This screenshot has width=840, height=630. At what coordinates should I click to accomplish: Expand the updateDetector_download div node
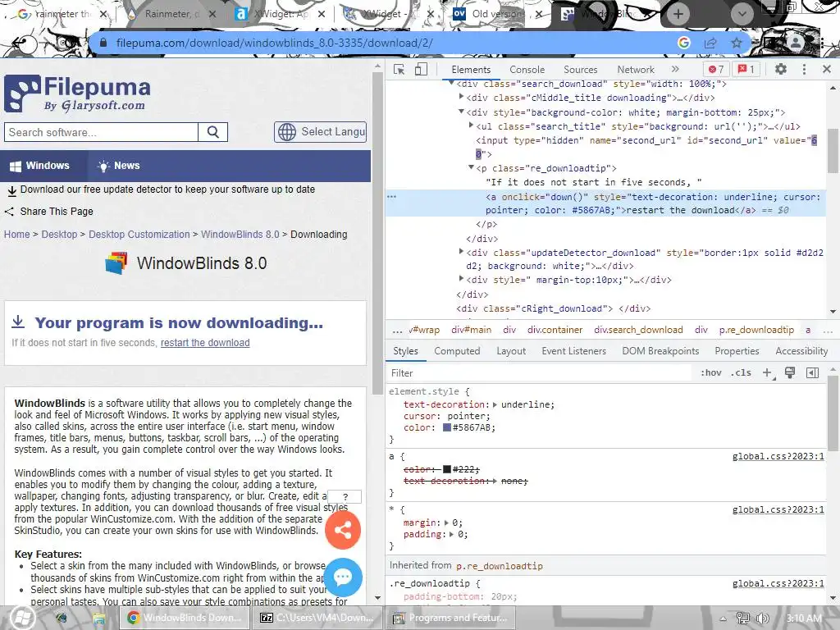[x=461, y=251]
